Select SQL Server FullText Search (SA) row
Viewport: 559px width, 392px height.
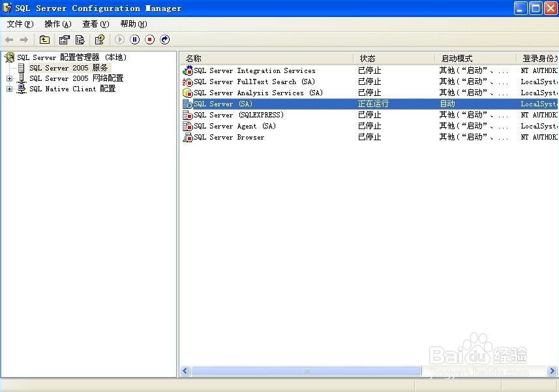point(369,82)
